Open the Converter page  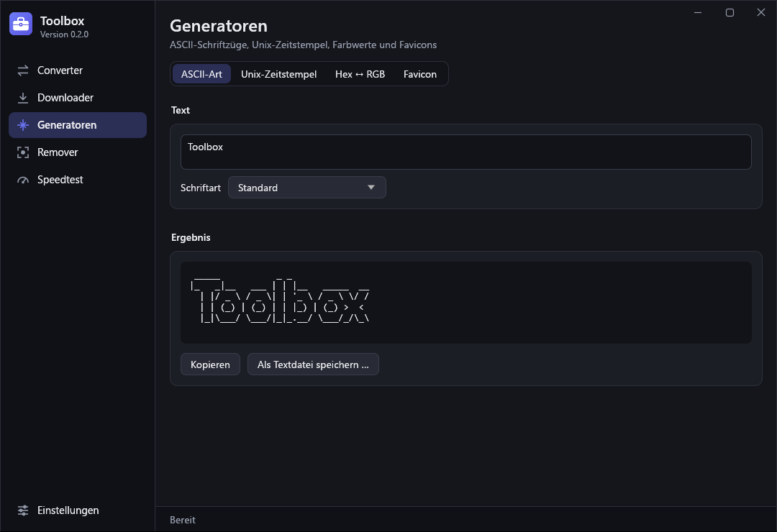(78, 70)
